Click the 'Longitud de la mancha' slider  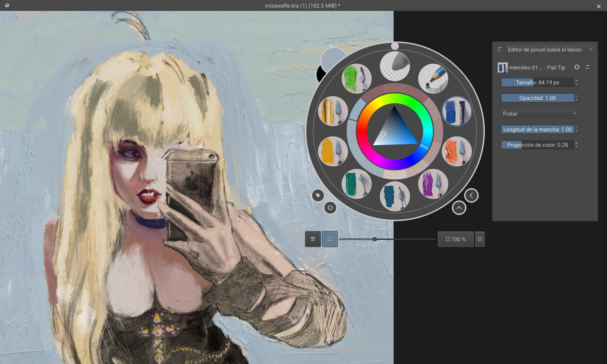tap(537, 130)
